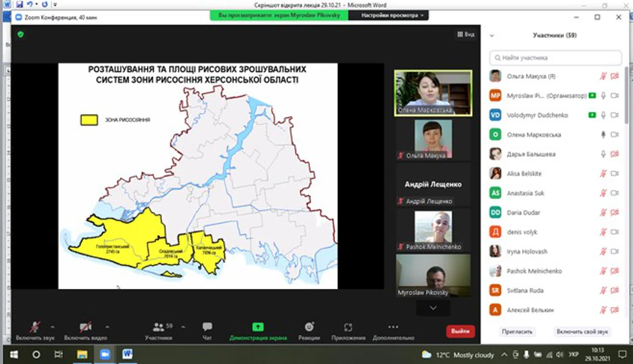Open weather widget 12°C Mostly cloudy

click(457, 355)
